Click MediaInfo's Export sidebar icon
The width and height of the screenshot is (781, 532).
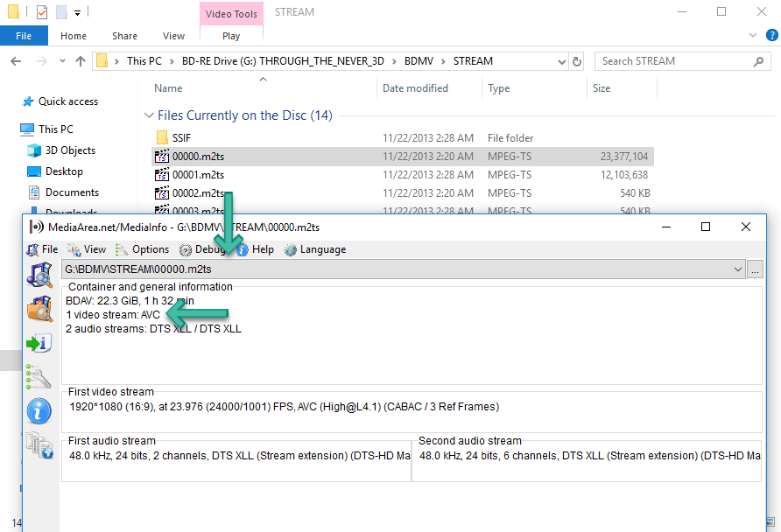coord(39,343)
